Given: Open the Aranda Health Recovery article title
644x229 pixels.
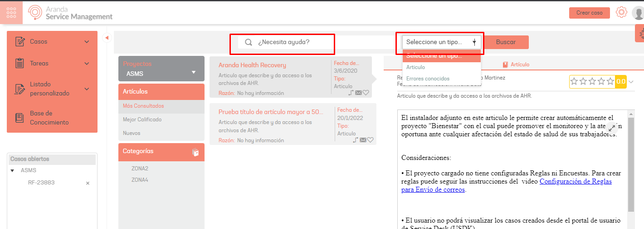Looking at the screenshot, I should [x=252, y=65].
